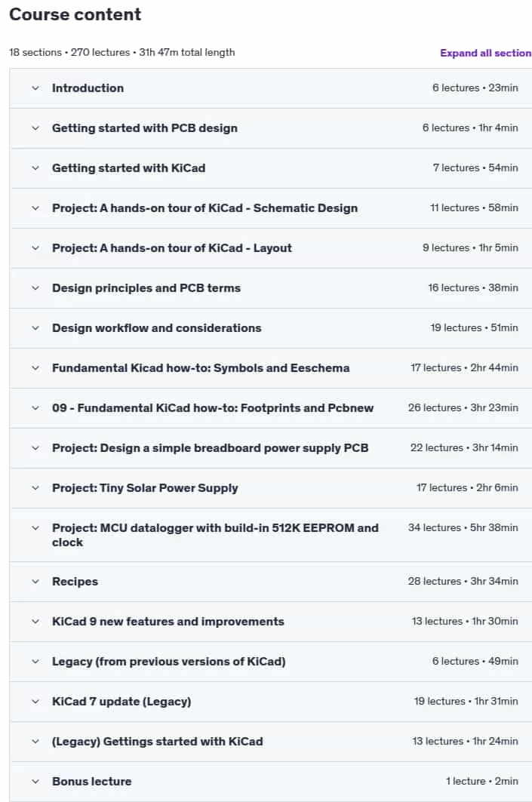This screenshot has width=532, height=802.
Task: Click the chevron next to Symbols and Eeschema
Action: coord(35,367)
